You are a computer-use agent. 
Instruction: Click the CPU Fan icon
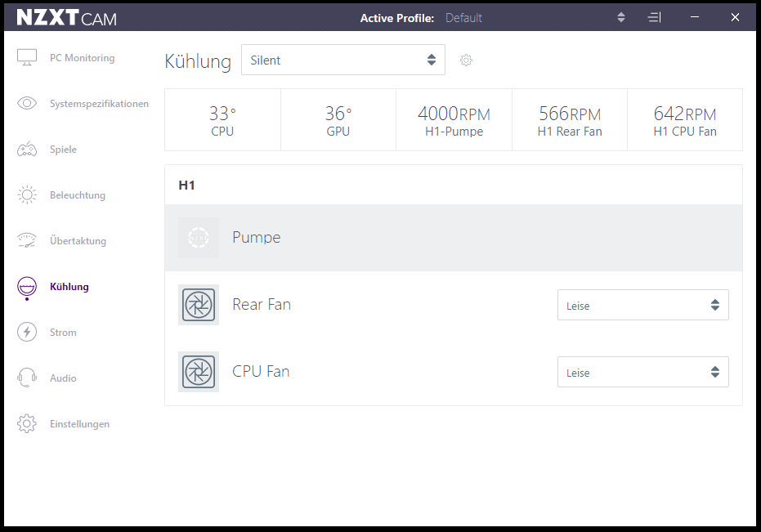click(199, 372)
